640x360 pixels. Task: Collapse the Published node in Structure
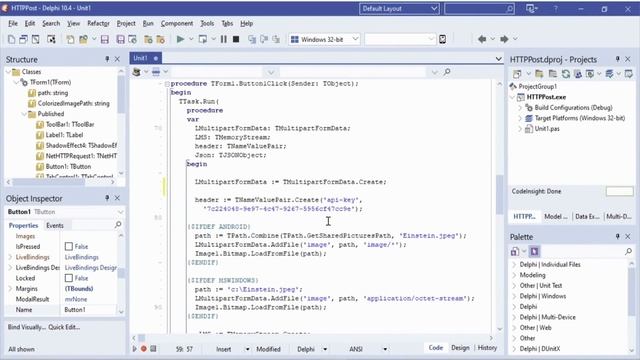(x=24, y=114)
